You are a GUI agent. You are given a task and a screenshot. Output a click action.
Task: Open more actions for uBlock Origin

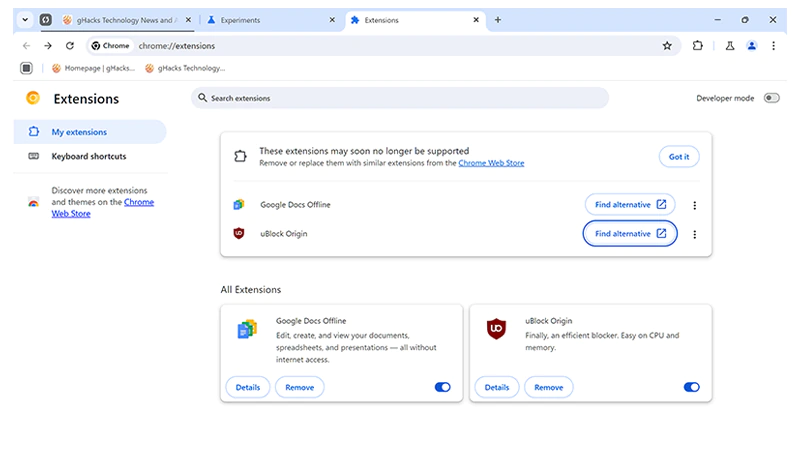694,234
